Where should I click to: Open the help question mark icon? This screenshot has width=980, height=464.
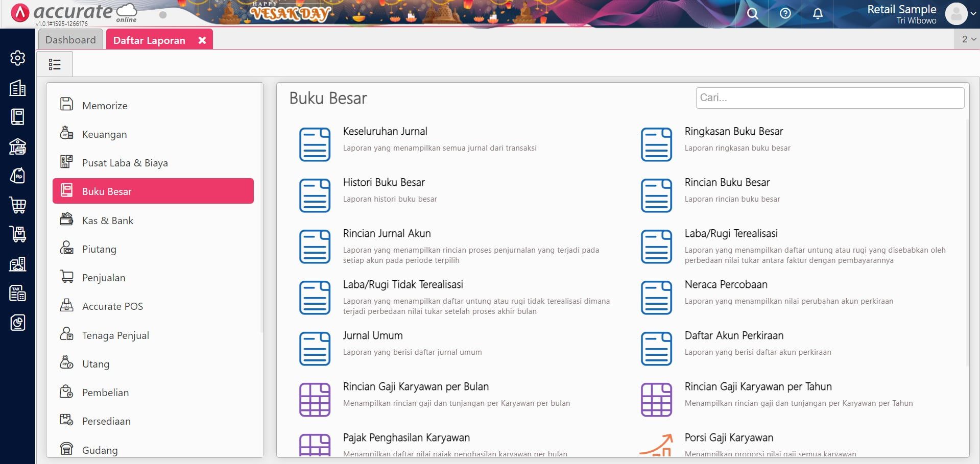coord(785,14)
